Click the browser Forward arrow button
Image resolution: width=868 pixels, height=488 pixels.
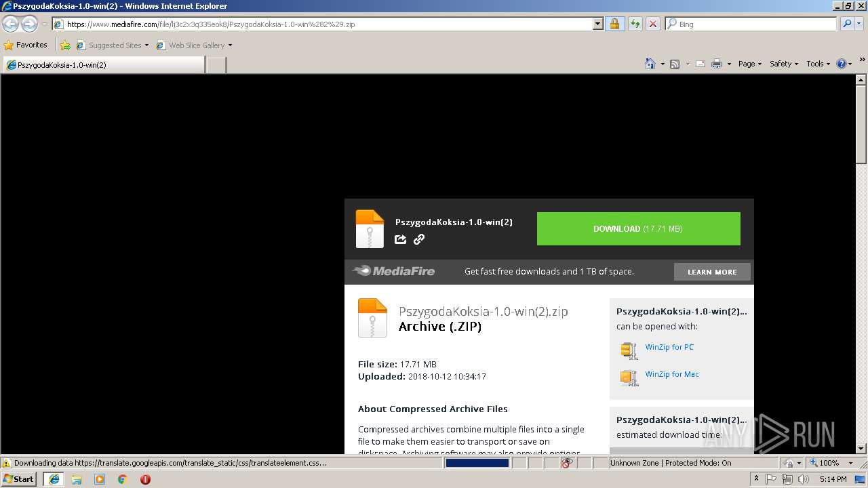pyautogui.click(x=29, y=24)
